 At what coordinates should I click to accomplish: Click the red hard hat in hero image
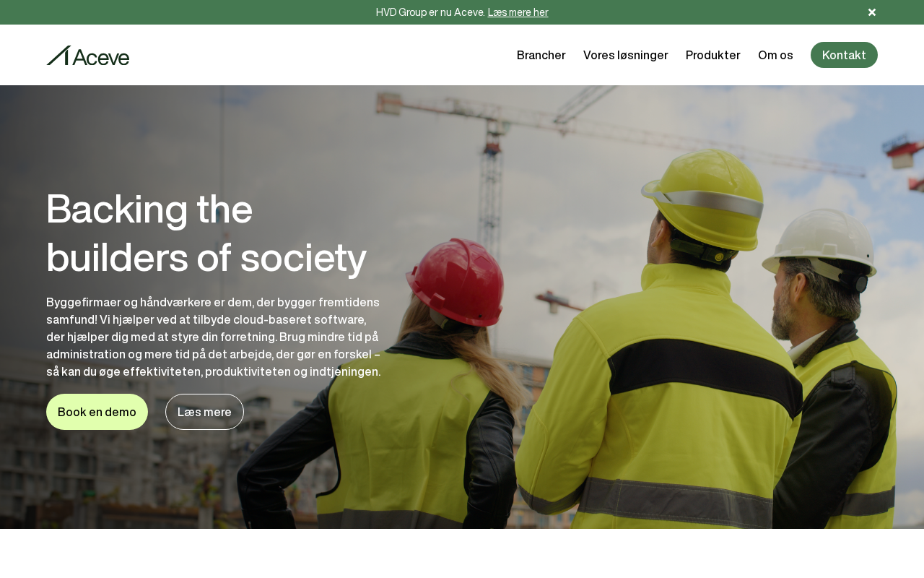[x=455, y=282]
